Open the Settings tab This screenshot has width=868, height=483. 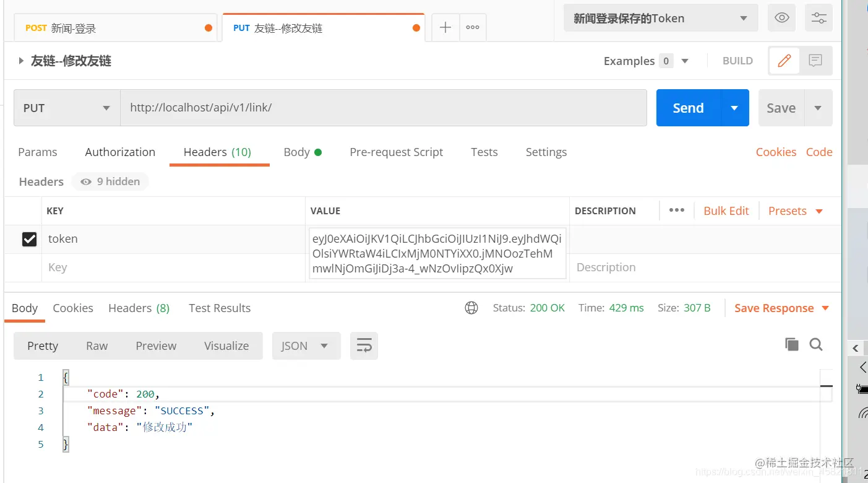[x=546, y=152]
